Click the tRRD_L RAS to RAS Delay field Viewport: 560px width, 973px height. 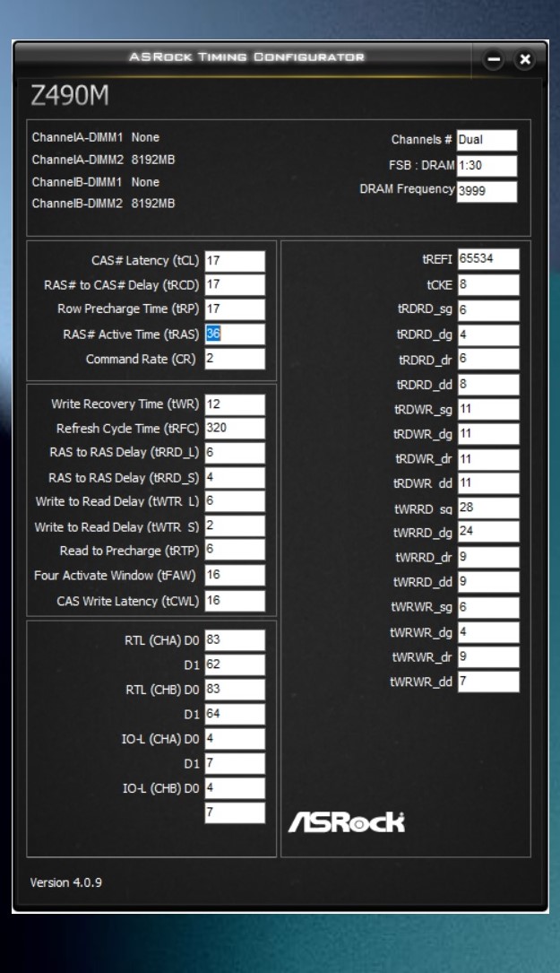(235, 453)
